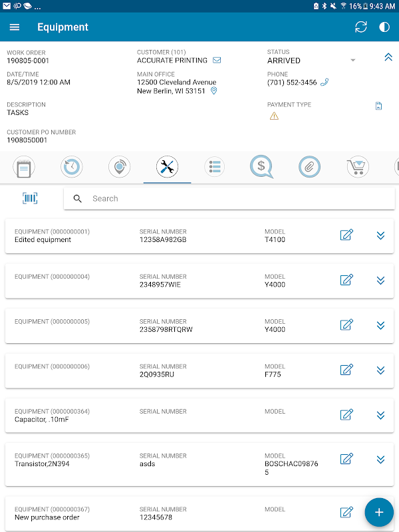Expand the 'Capacitor, .10mF' equipment details
399x532 pixels.
pyautogui.click(x=381, y=415)
